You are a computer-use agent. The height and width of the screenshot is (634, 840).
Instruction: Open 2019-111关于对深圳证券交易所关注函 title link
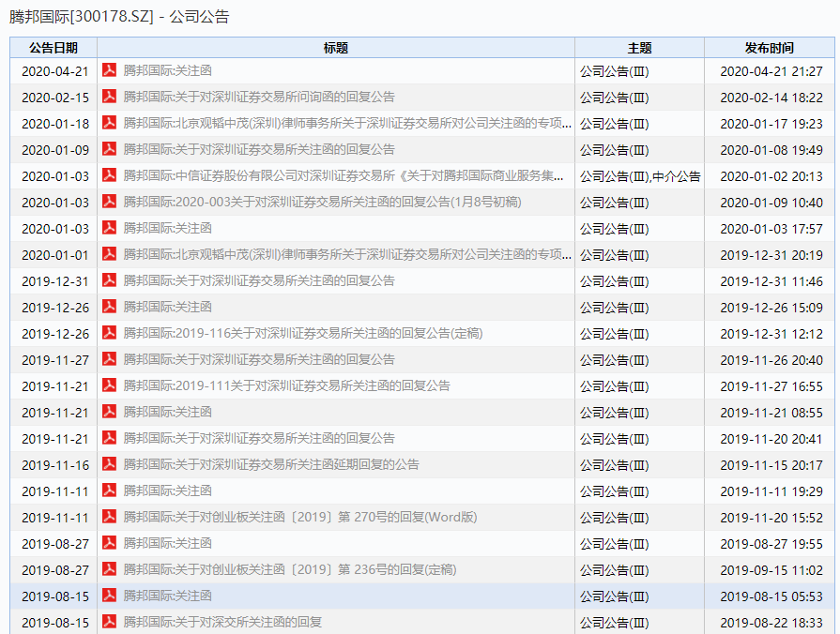[286, 385]
